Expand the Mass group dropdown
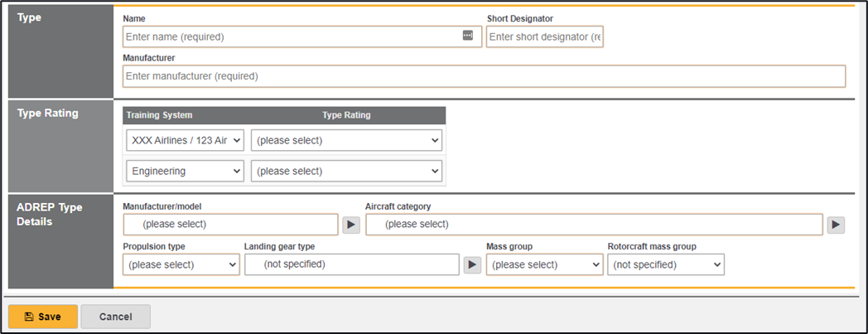The image size is (868, 334). [544, 264]
